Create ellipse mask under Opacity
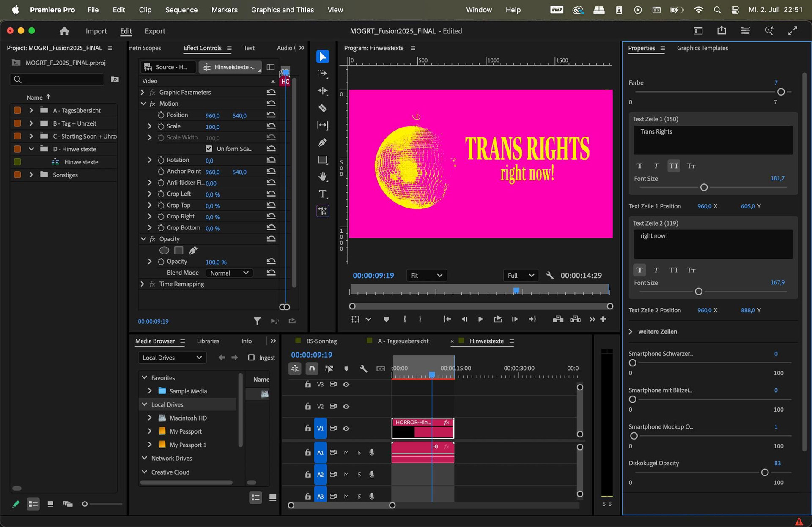 (164, 250)
